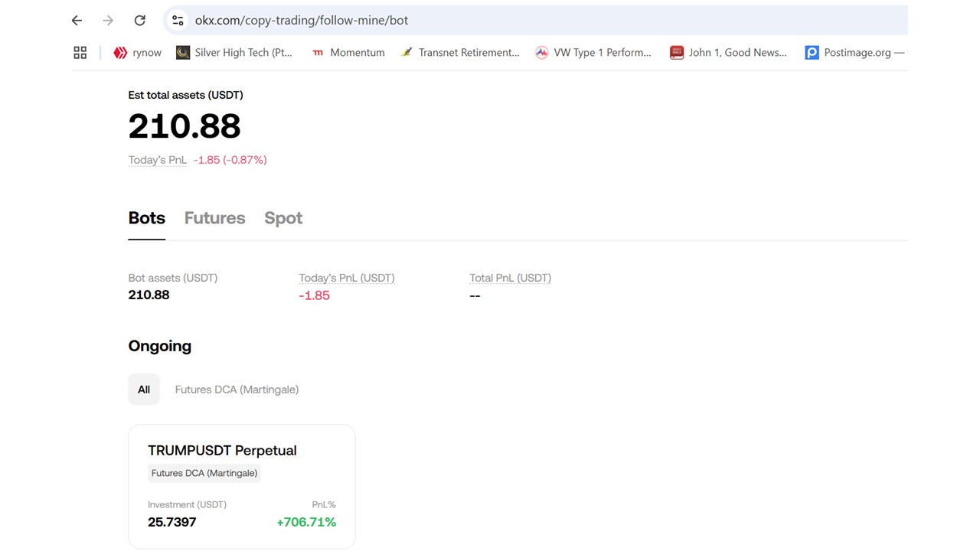Open the Transnet Retirement bookmark
Screen dimensions: 980x551
[460, 53]
